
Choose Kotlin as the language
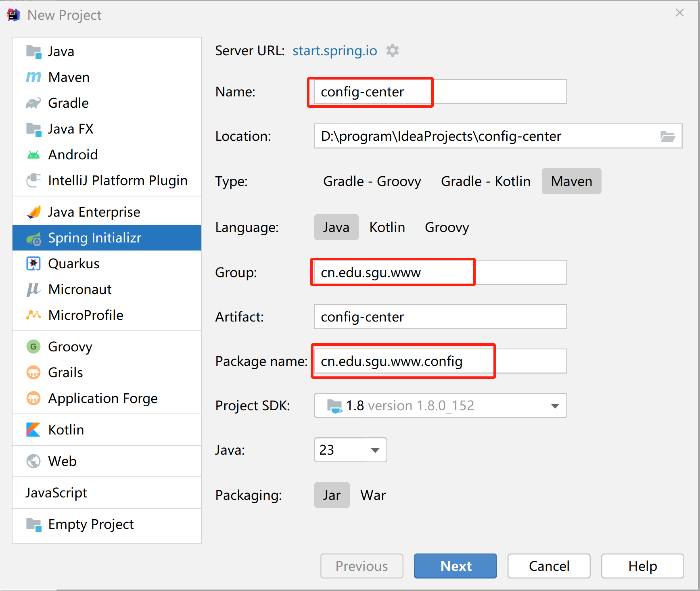[x=387, y=227]
